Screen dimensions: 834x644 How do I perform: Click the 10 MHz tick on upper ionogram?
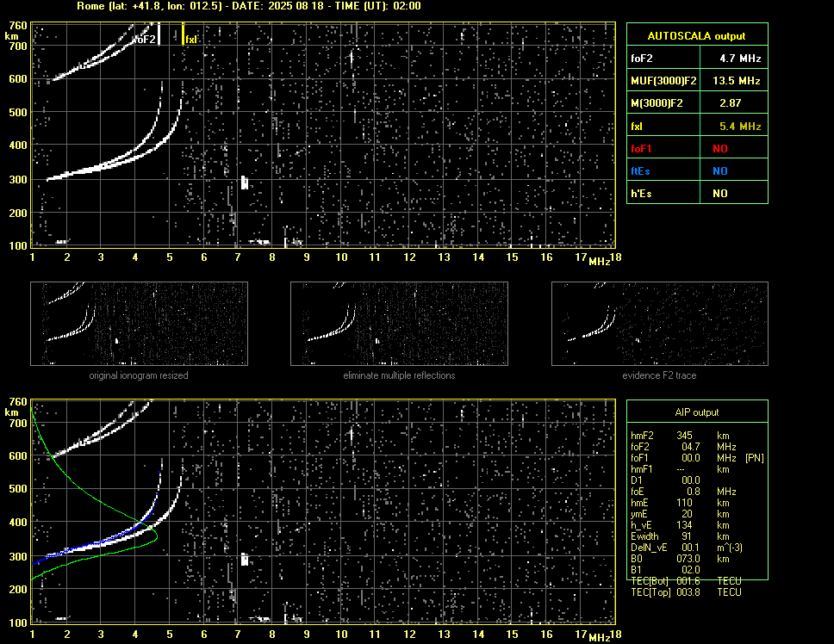(341, 257)
